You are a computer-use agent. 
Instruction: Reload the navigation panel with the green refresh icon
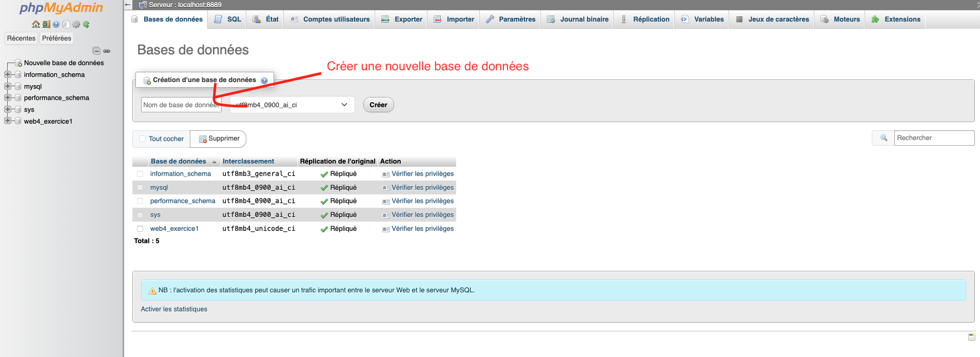86,24
